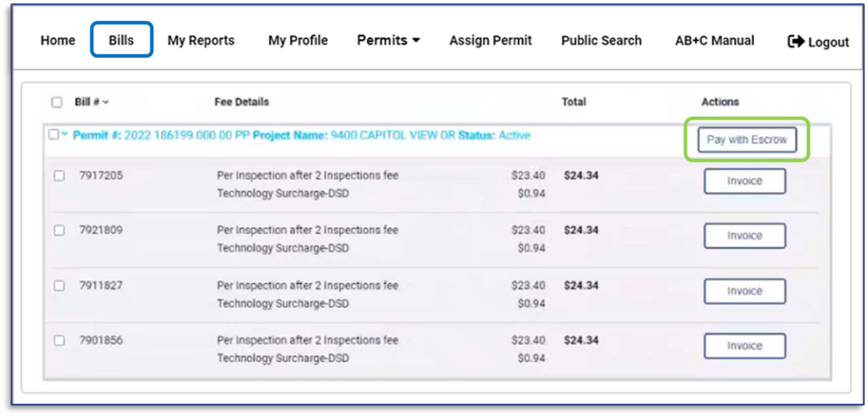Open Public Search page
This screenshot has height=416, width=868.
[601, 40]
